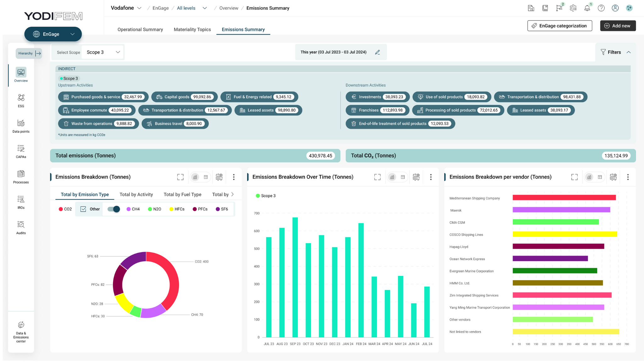Select the Emissions Summary tab
644x362 pixels.
point(243,30)
